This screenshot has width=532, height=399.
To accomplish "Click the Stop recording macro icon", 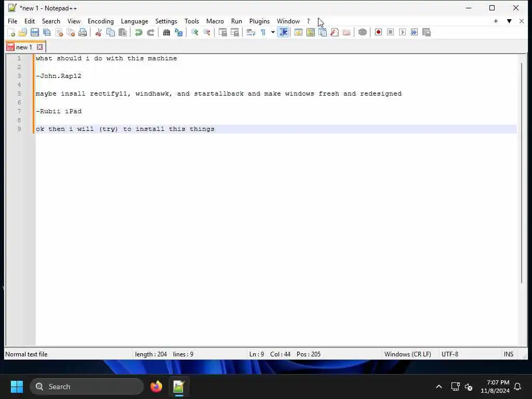I will [x=391, y=32].
